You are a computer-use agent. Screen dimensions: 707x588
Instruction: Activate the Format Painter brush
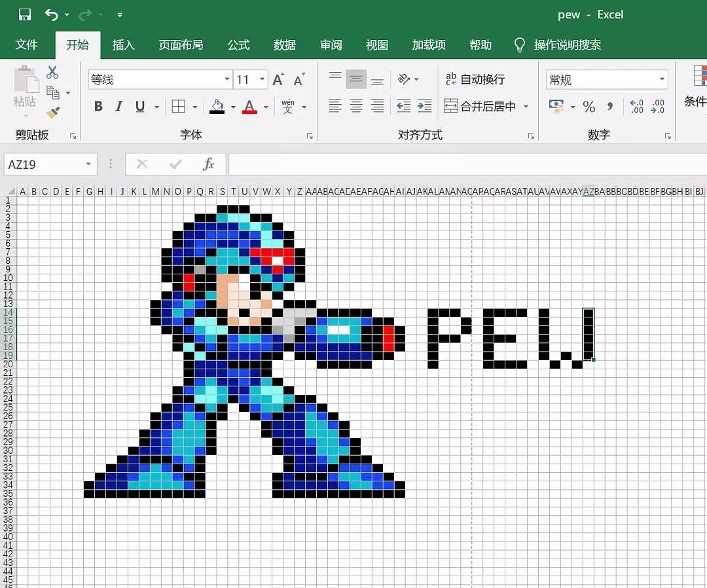[x=53, y=112]
